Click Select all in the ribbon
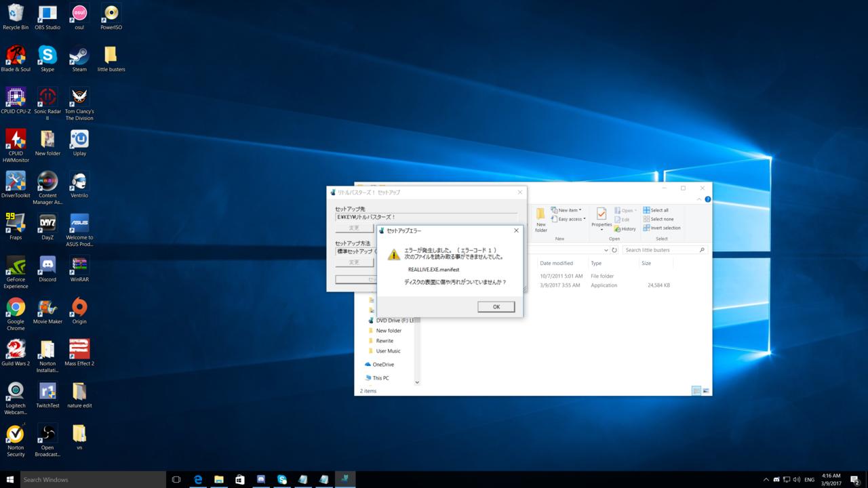Viewport: 868px width, 488px height. [x=656, y=210]
